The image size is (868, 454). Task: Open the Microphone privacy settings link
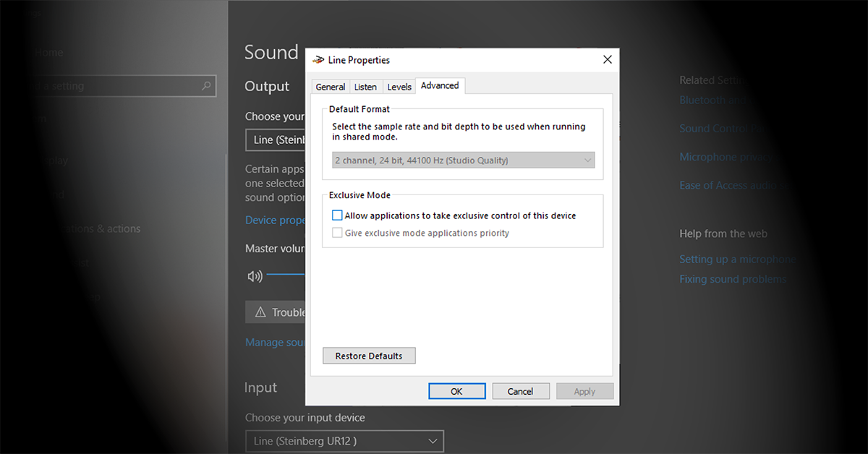click(726, 157)
